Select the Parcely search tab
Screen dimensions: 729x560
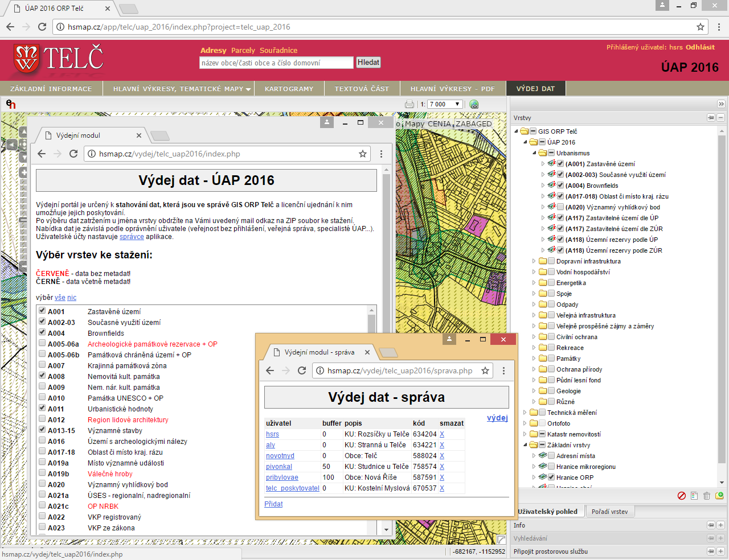click(x=243, y=50)
